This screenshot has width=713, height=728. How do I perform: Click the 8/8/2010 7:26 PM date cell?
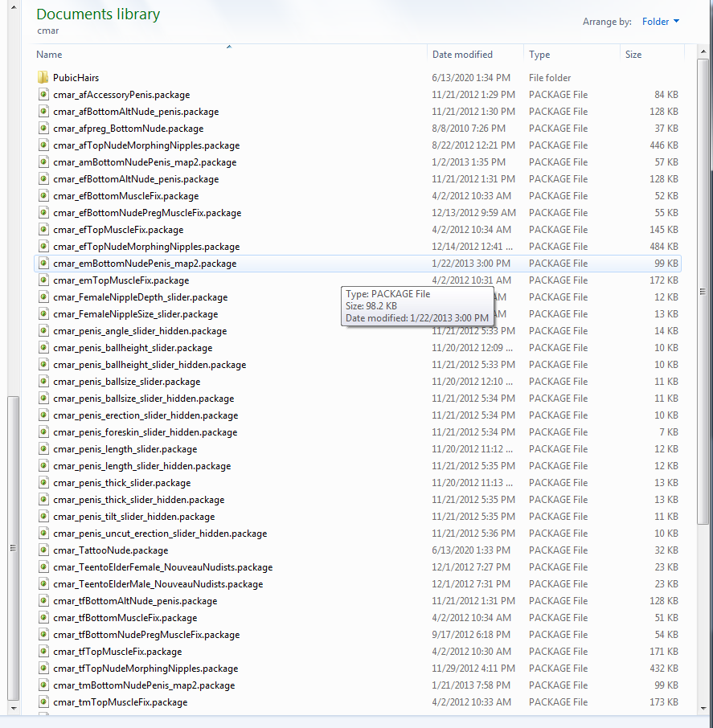(469, 128)
